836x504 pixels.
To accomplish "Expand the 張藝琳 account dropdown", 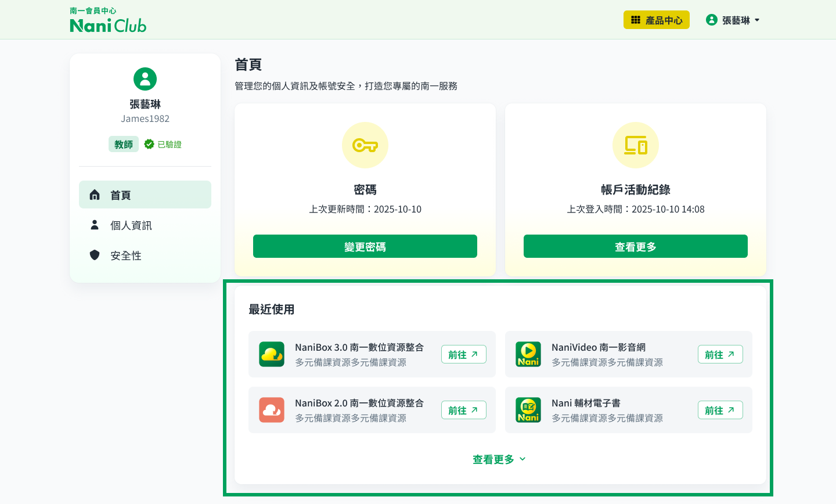I will tap(733, 20).
